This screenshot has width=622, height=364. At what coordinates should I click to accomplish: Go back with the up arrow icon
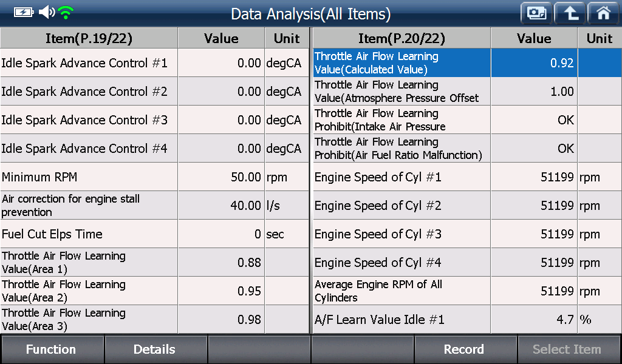coord(570,13)
